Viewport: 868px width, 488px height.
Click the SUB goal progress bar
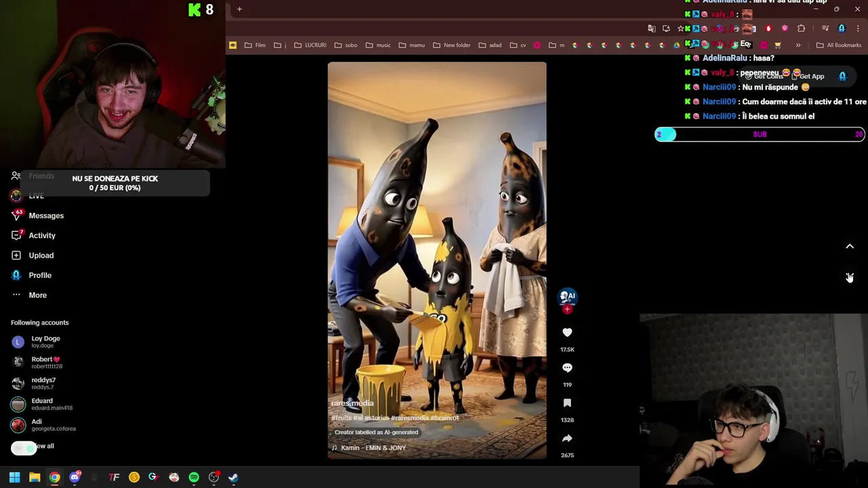(x=759, y=134)
